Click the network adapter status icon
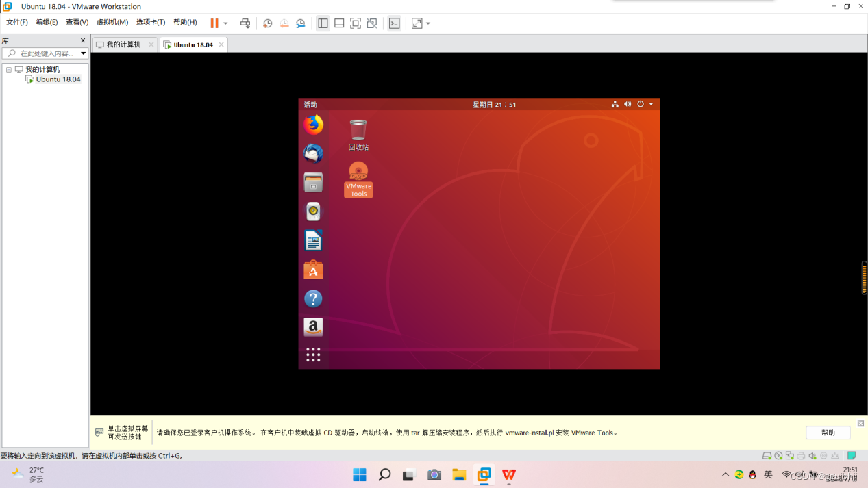This screenshot has height=488, width=868. tap(790, 456)
